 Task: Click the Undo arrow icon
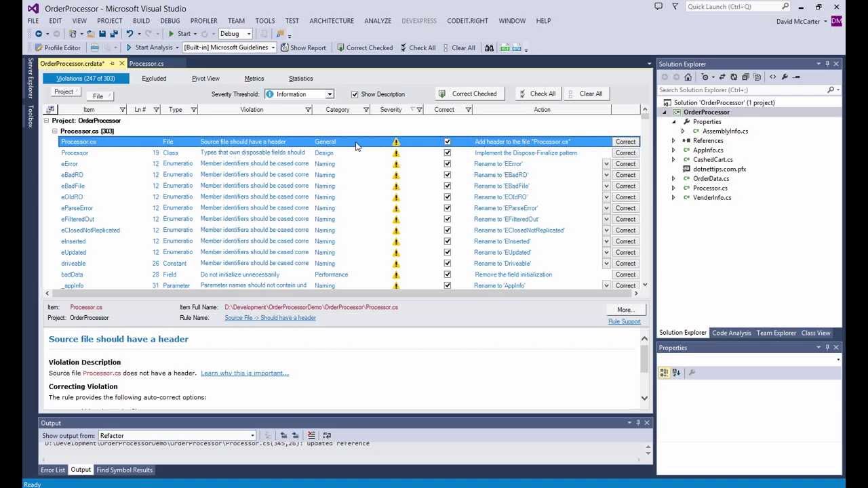point(130,34)
